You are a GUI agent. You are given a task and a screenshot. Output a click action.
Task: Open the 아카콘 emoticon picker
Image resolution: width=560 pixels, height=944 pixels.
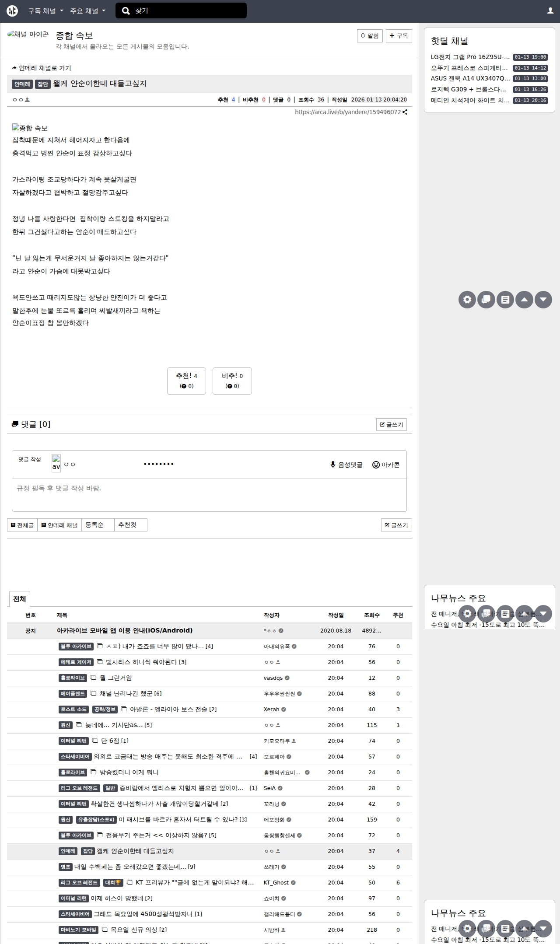click(386, 465)
